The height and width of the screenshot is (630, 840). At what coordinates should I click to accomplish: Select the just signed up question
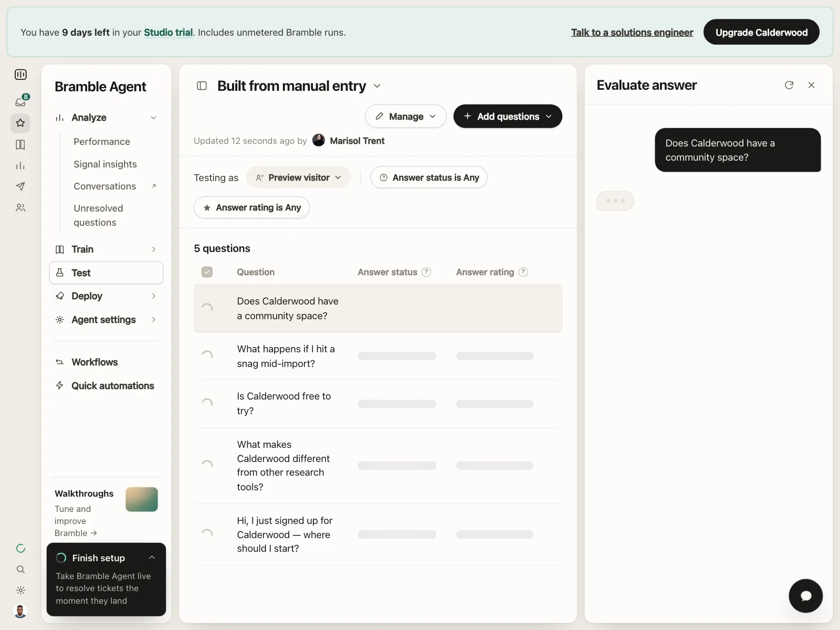pos(378,534)
